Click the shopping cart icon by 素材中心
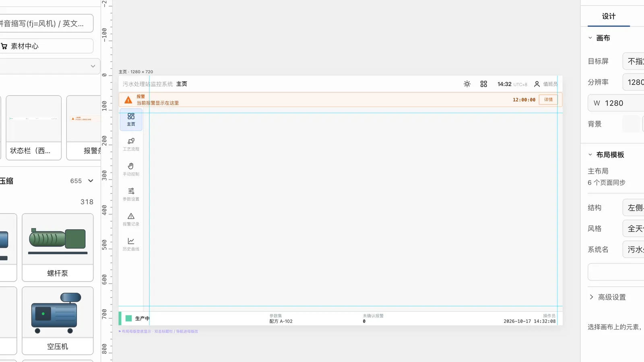 tap(4, 46)
